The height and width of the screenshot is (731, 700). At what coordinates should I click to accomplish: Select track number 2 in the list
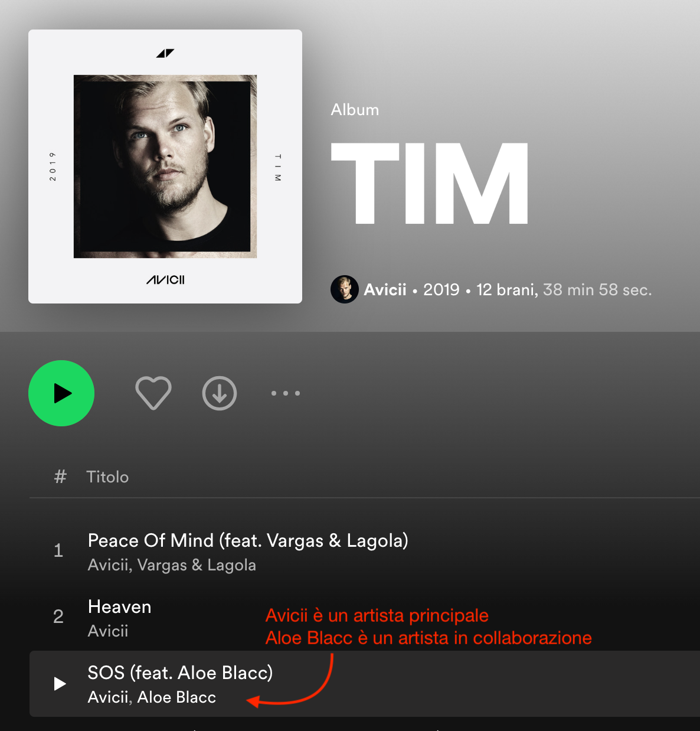click(58, 617)
